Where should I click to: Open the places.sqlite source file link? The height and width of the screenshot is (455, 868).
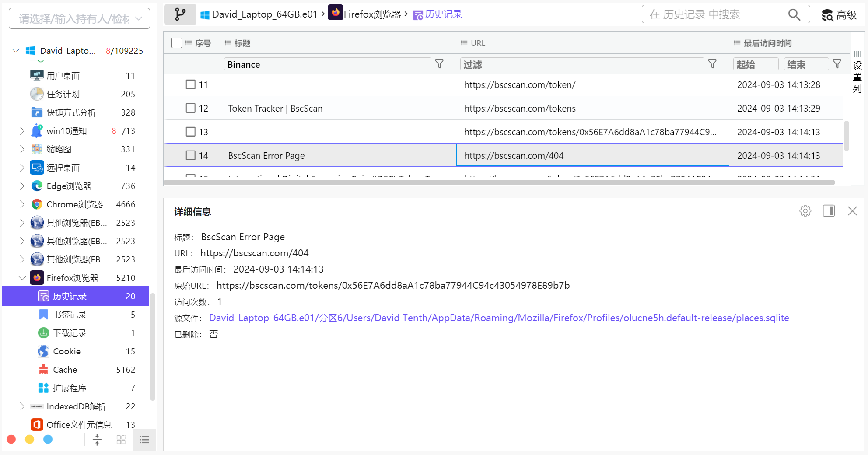tap(499, 318)
